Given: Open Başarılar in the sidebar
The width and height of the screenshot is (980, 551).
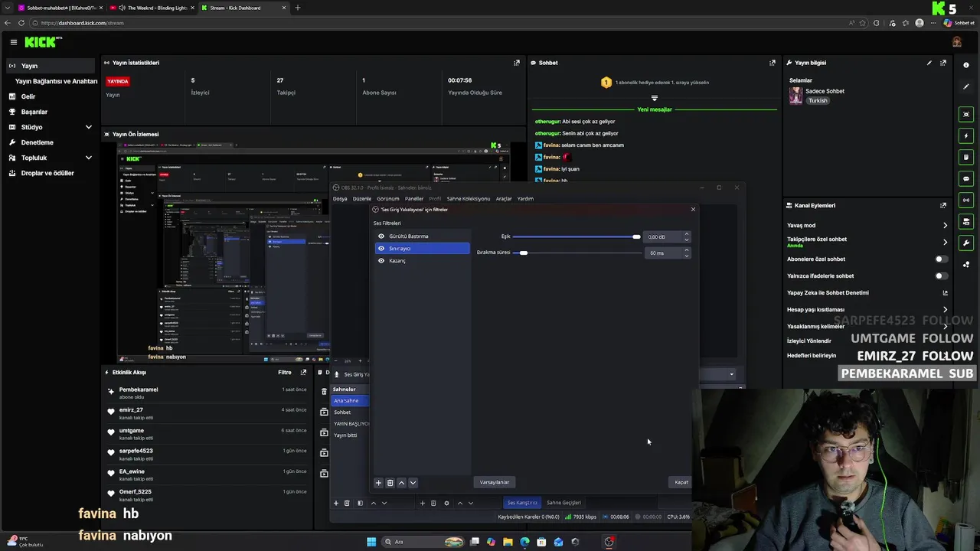Looking at the screenshot, I should [x=34, y=112].
